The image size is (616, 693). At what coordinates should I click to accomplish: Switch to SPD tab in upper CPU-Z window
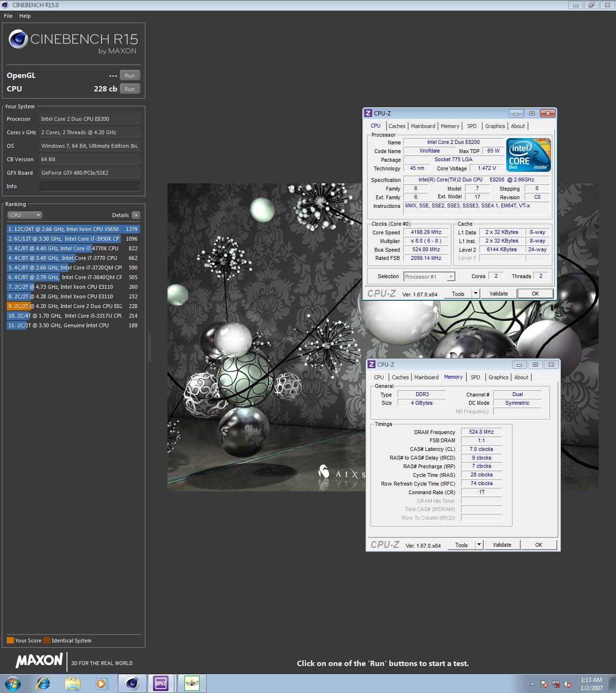click(472, 126)
